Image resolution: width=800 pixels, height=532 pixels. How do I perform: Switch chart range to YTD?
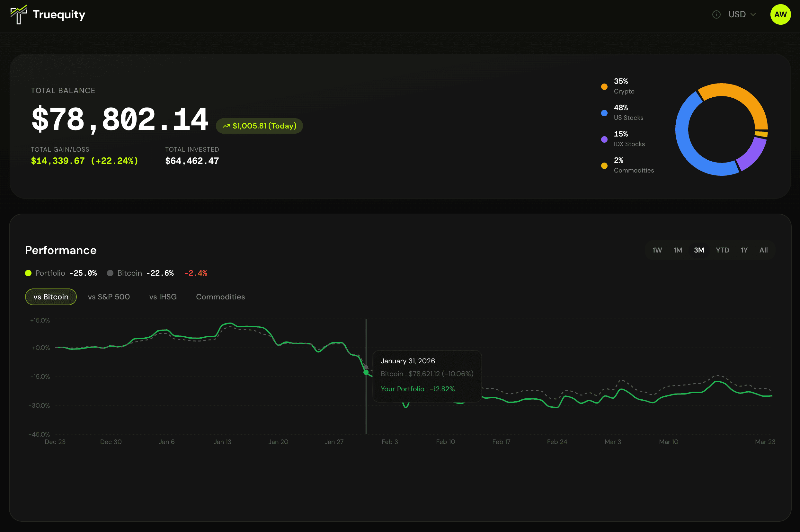722,250
